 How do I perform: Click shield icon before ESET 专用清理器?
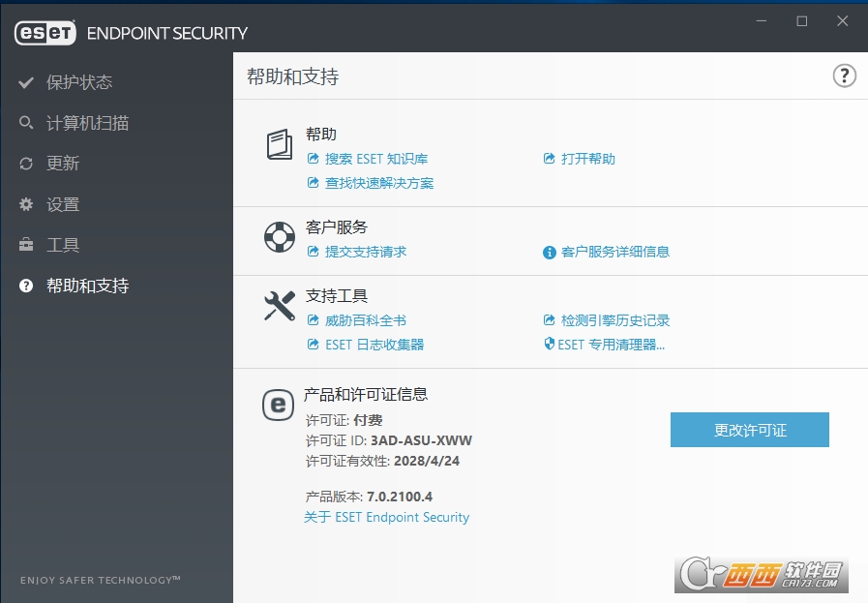pos(549,344)
